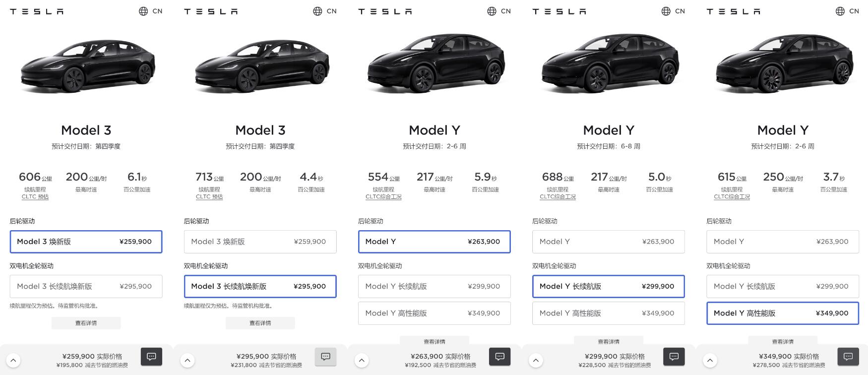Click the Tesla logo on the first panel
Screen dimensions: 868x375
click(x=36, y=11)
